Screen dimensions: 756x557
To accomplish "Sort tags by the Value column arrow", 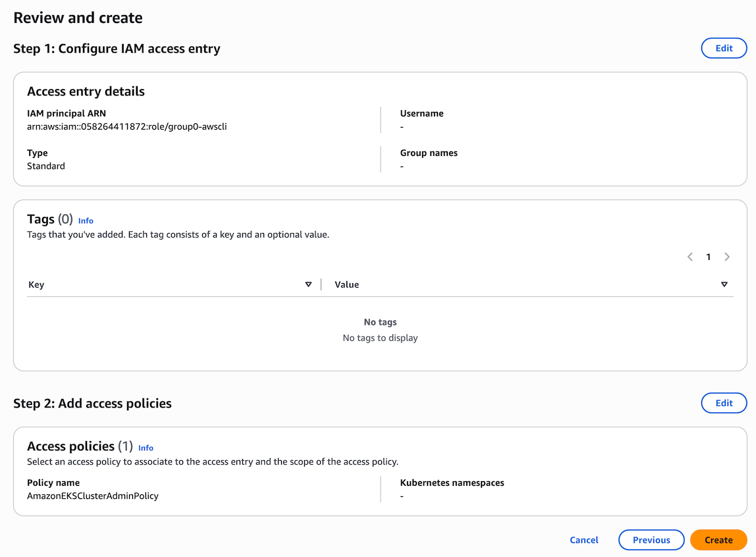I will tap(724, 284).
